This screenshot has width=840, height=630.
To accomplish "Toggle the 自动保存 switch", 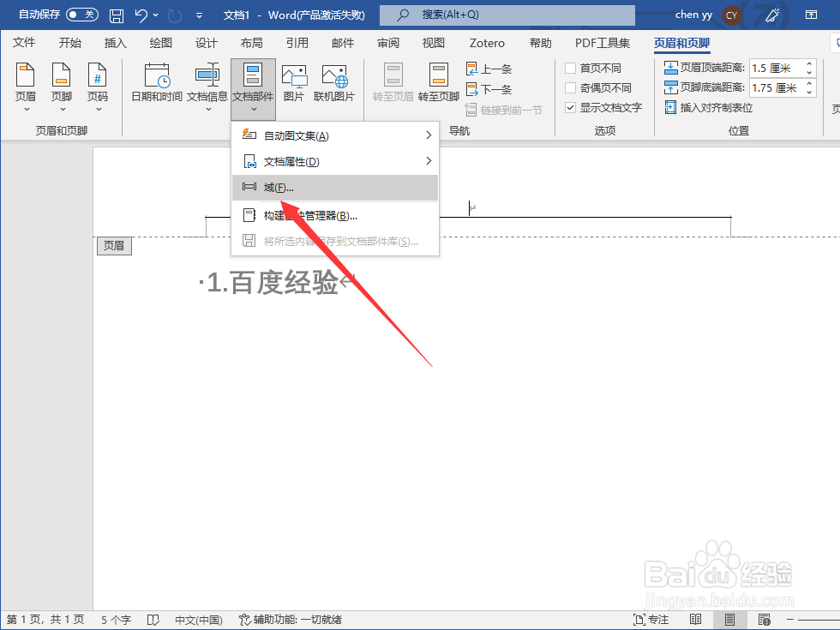I will click(82, 15).
